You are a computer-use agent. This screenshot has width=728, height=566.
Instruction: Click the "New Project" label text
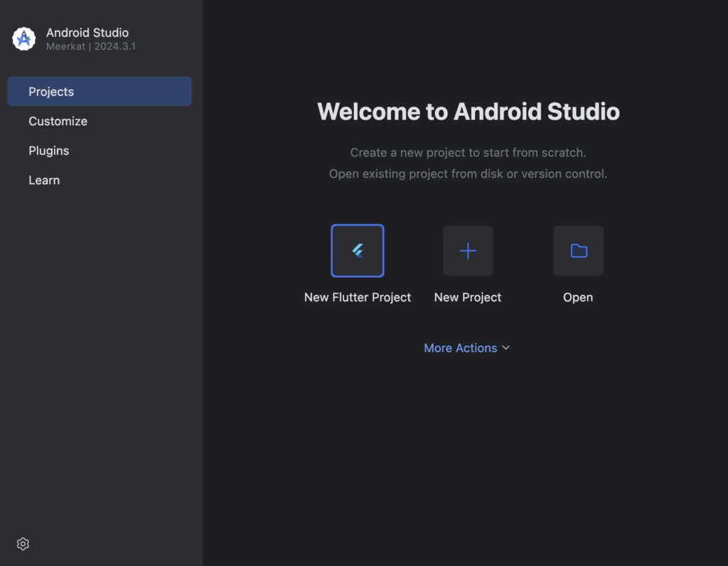coord(468,297)
